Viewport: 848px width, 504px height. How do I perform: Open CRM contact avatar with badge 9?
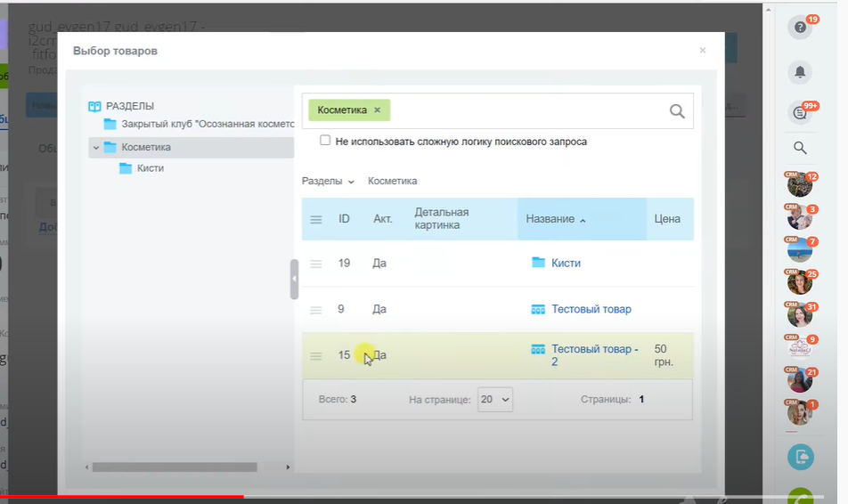click(x=799, y=347)
